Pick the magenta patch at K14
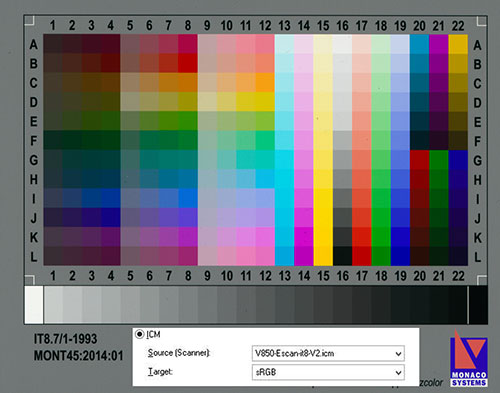This screenshot has height=393, width=500. point(304,237)
